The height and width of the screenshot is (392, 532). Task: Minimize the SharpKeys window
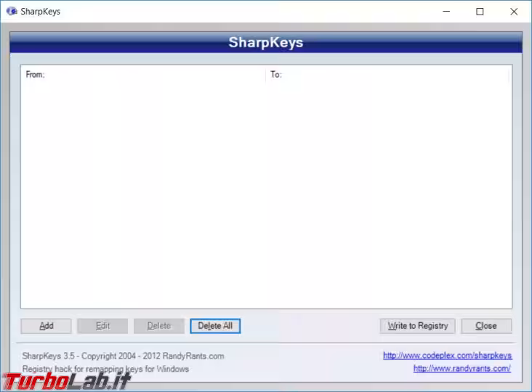point(446,12)
